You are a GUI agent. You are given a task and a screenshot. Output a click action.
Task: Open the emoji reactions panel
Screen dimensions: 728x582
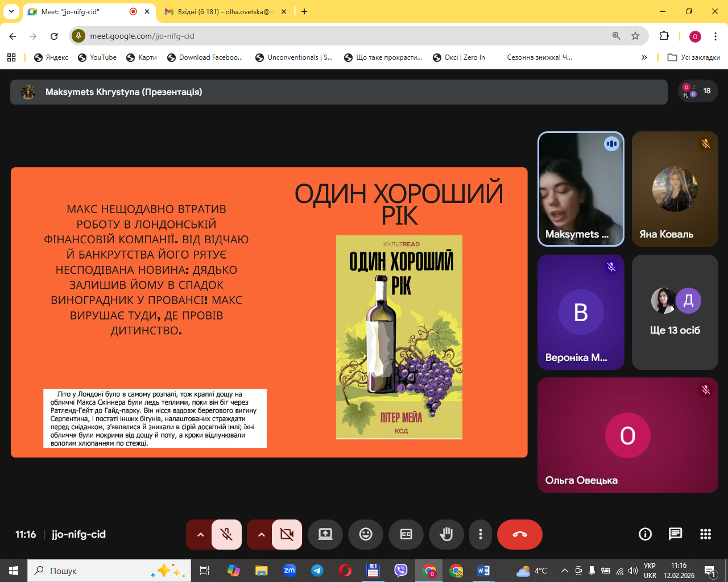(x=366, y=534)
